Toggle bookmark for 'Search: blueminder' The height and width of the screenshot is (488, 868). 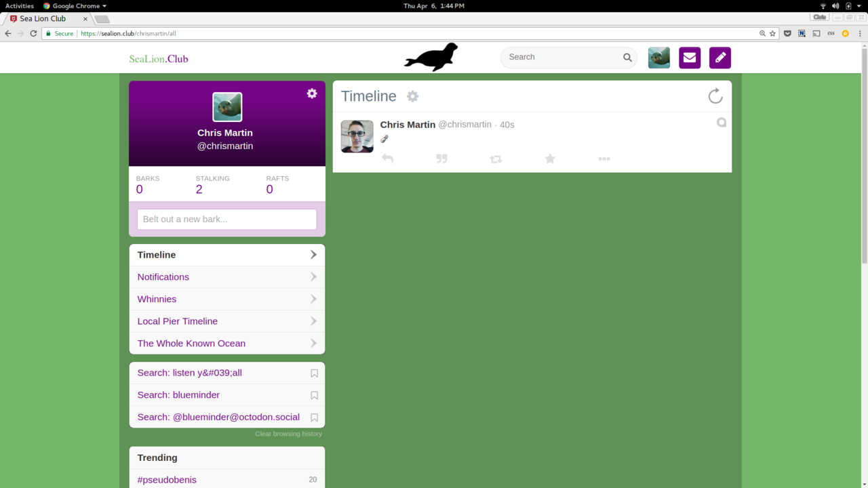314,395
